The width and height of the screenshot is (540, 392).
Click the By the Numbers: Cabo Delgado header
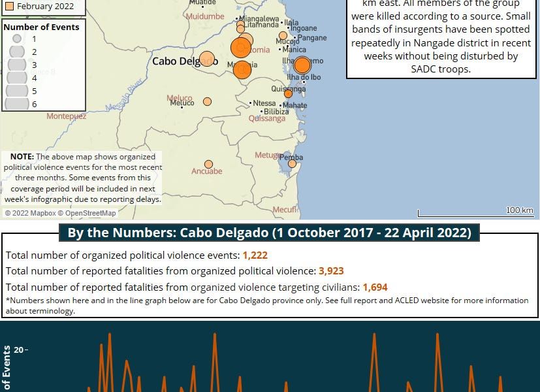(269, 233)
